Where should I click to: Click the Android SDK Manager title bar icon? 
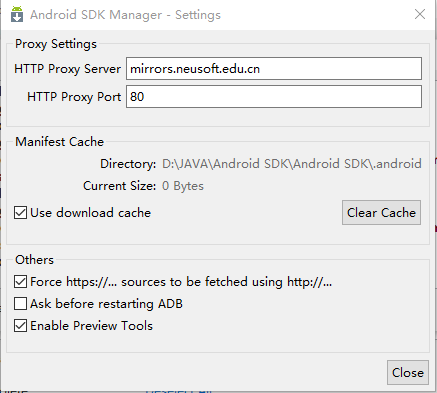17,14
